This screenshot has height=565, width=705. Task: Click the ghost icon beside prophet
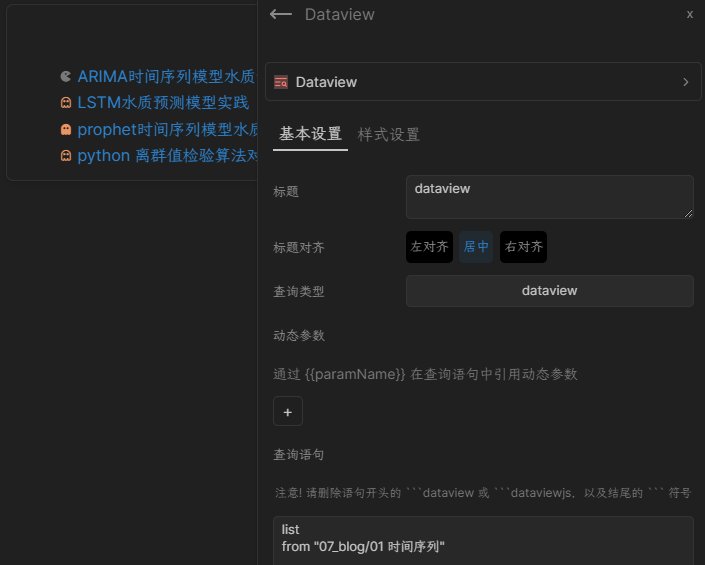click(x=66, y=129)
